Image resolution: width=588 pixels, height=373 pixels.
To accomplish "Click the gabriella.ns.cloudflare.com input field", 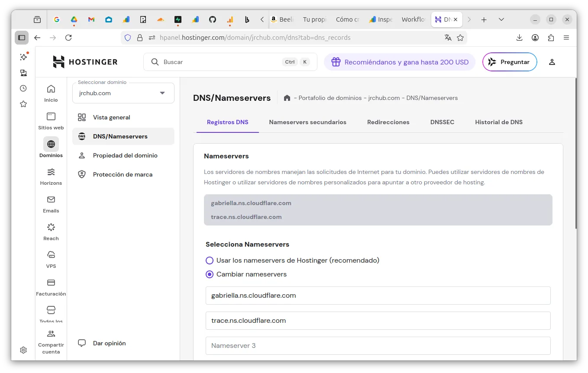I will click(378, 296).
